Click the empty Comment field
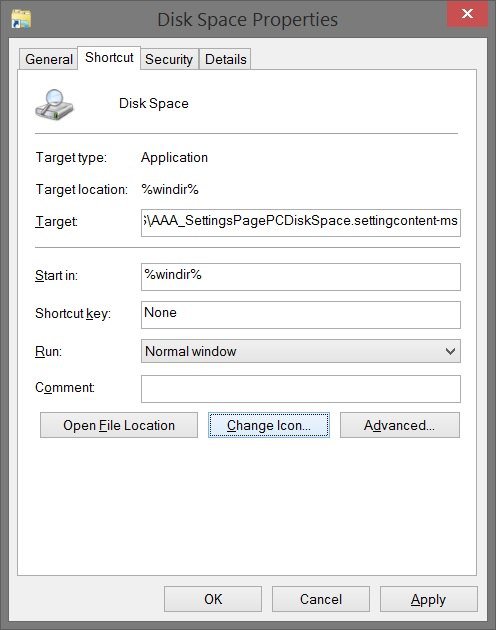 [x=301, y=389]
